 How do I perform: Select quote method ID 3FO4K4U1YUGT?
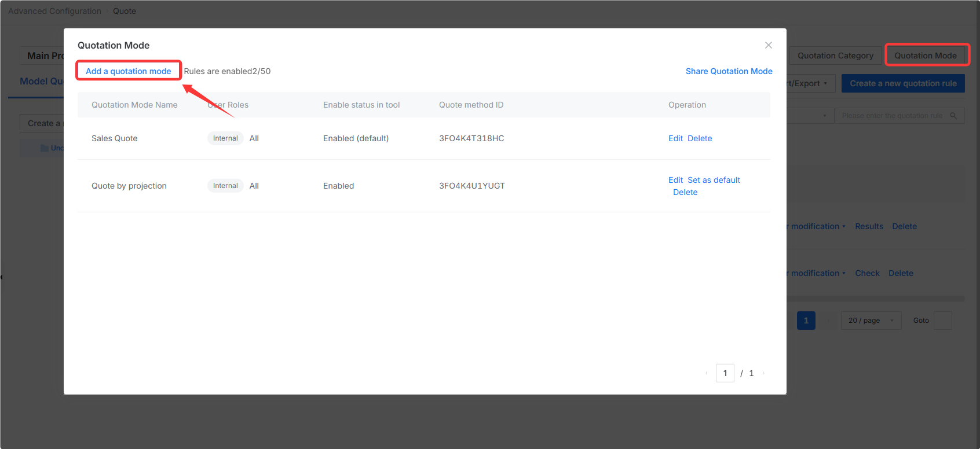(x=472, y=186)
